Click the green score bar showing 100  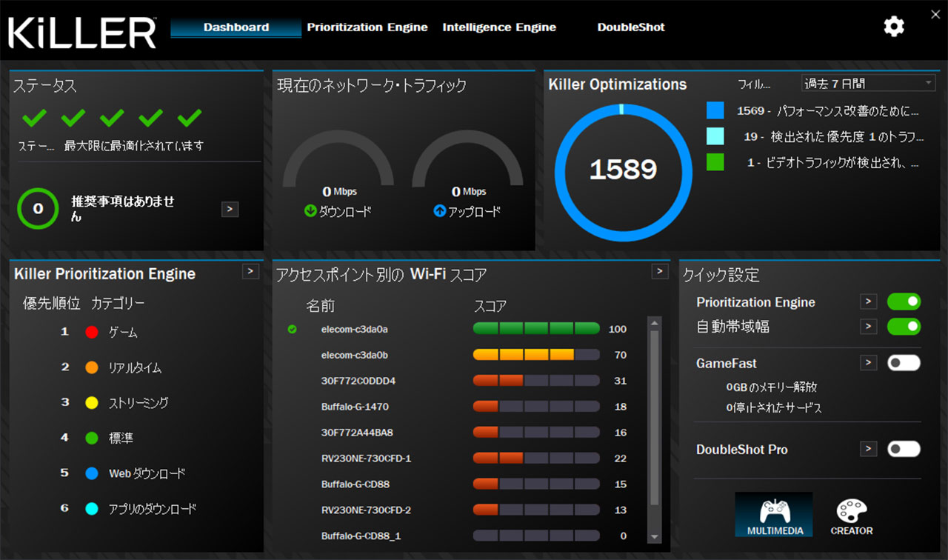(536, 329)
